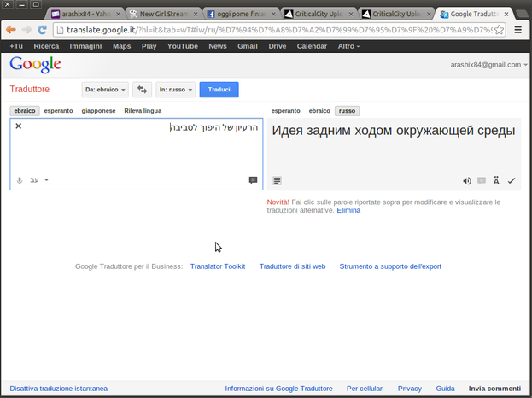Click Elimina to dismiss notice
532x398 pixels.
pyautogui.click(x=348, y=210)
